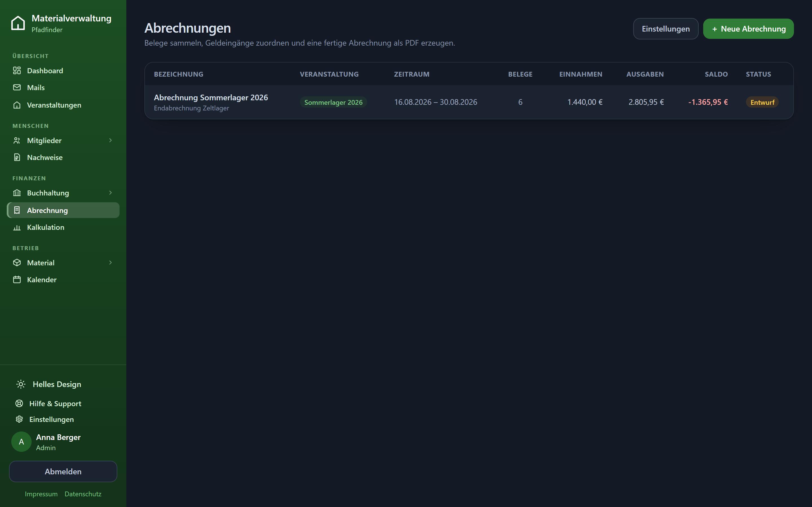Click the Veranstaltungen house icon

click(x=17, y=105)
